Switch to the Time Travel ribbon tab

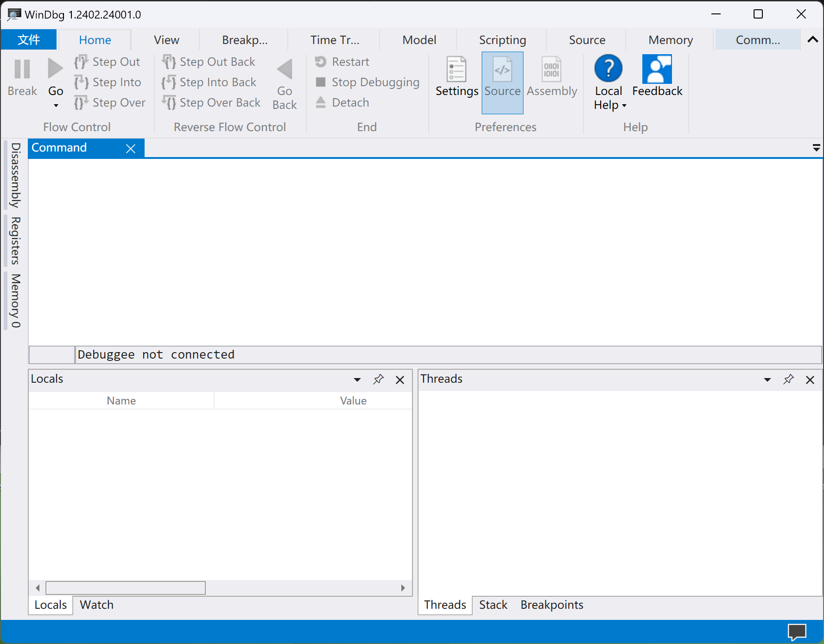coord(335,40)
